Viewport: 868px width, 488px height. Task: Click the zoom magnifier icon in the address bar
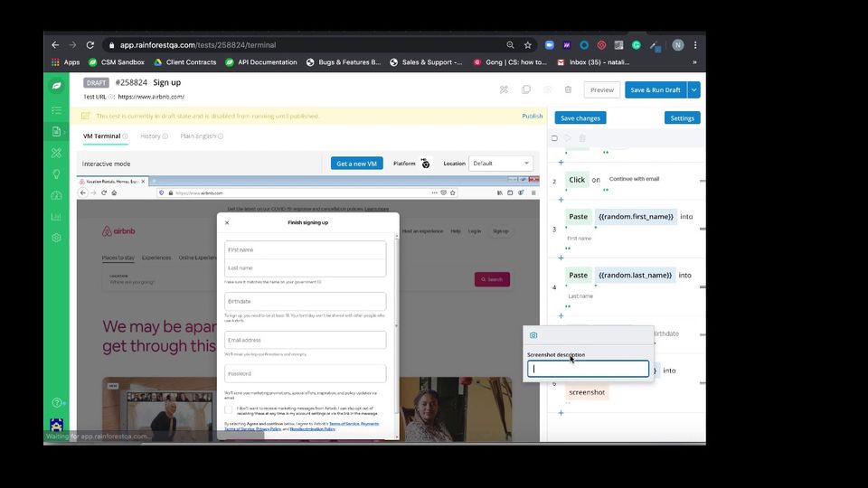[510, 45]
